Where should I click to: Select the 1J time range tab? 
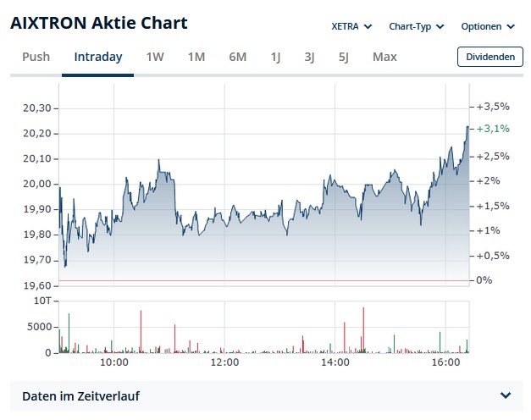tap(276, 57)
